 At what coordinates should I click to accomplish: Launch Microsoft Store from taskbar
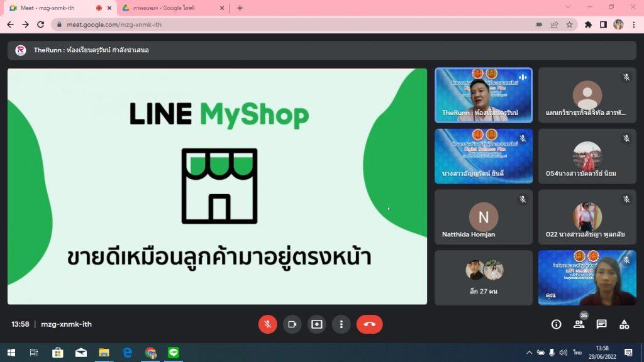(57, 353)
